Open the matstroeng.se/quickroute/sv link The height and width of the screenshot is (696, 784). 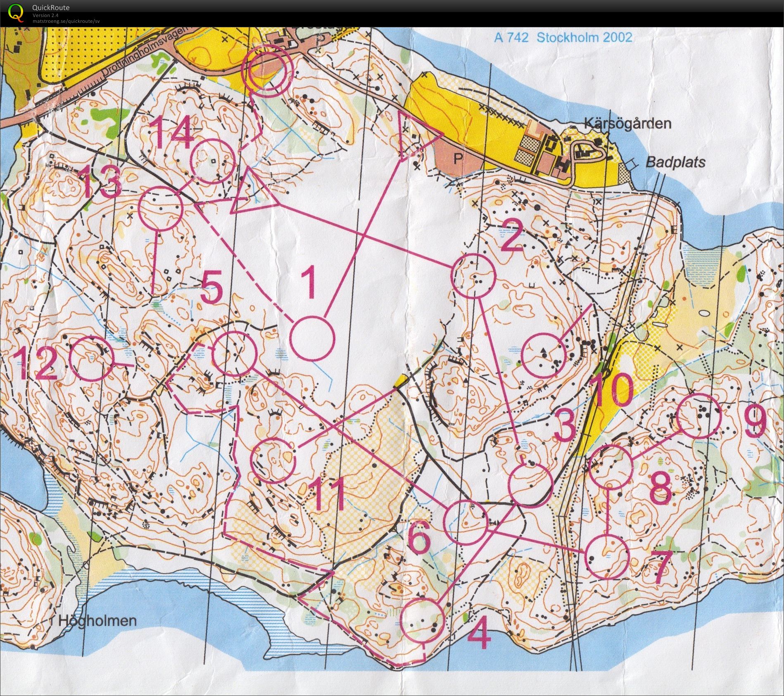coord(66,21)
